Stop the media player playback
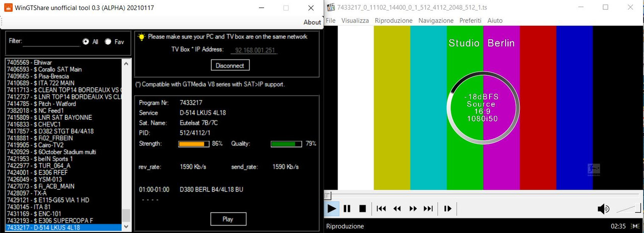 pos(362,208)
